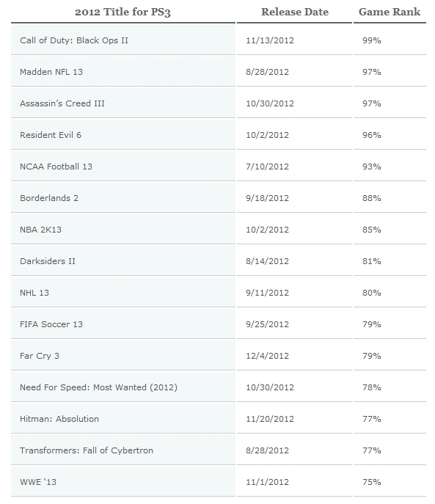
Task: Select Borderlands 2 in the title column
Action: [x=49, y=197]
